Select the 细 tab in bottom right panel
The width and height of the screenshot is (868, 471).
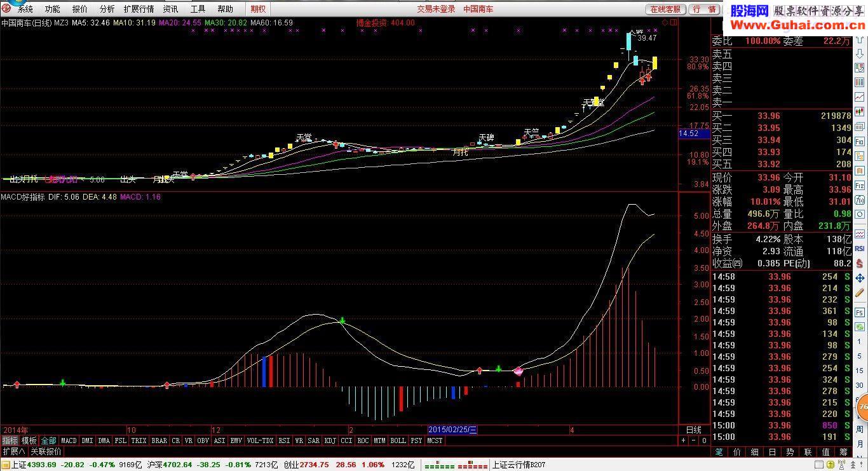[x=754, y=452]
